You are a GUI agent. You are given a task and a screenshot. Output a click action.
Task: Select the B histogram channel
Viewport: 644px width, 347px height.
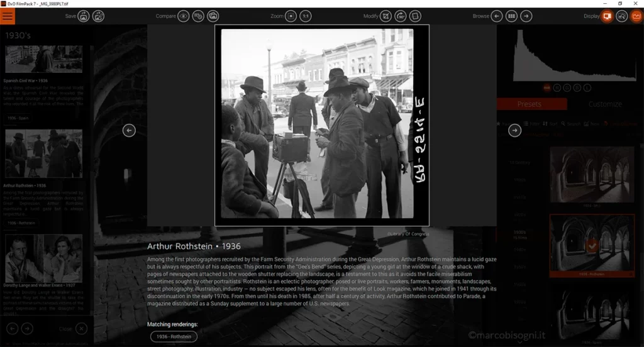[x=577, y=88]
